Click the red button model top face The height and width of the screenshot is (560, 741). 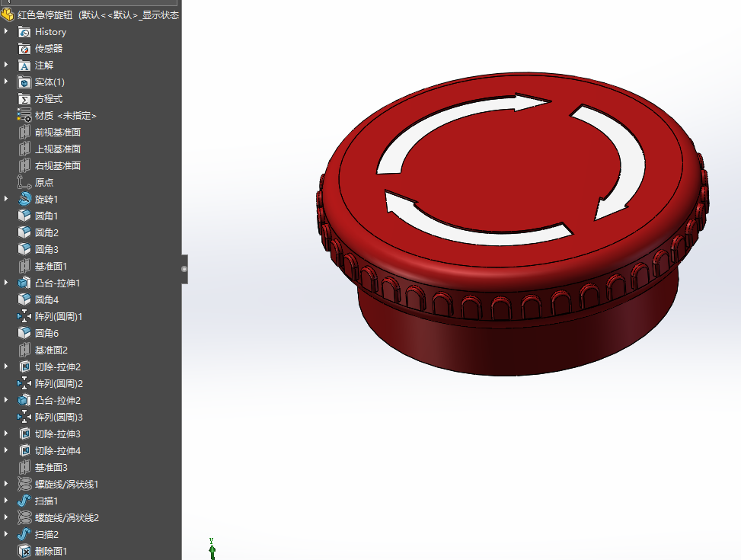point(510,170)
